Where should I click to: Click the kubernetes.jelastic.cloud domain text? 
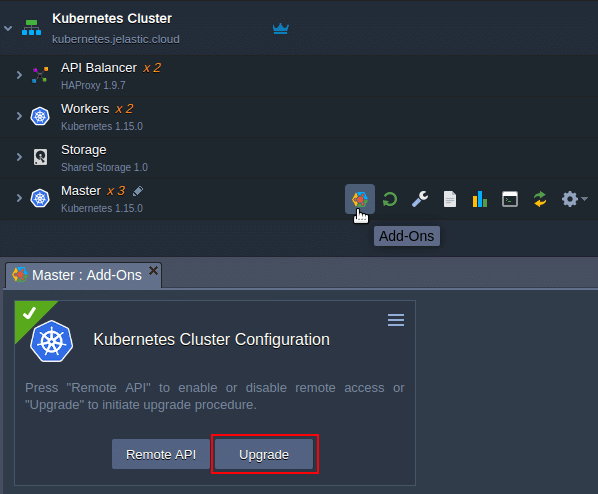[116, 39]
